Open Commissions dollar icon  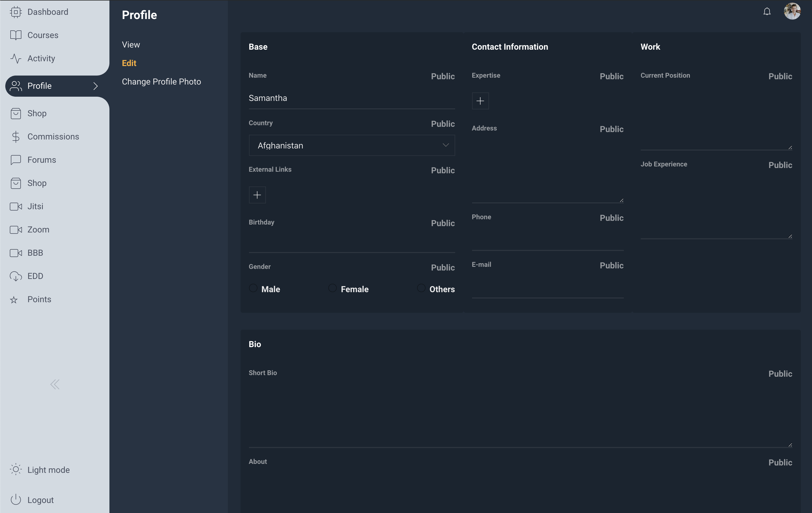click(x=16, y=137)
